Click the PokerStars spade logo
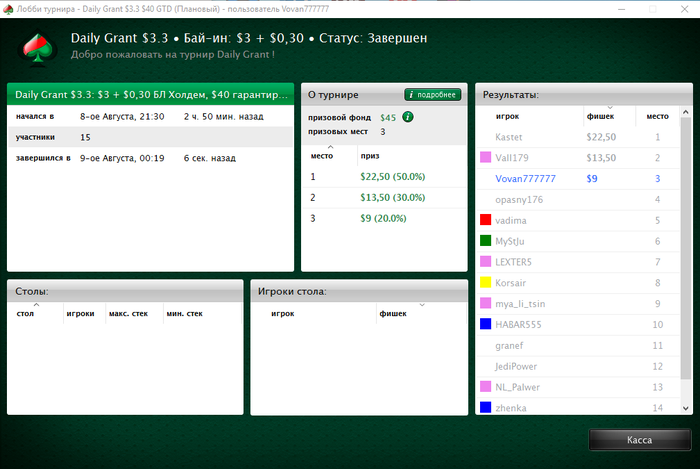 [x=37, y=45]
